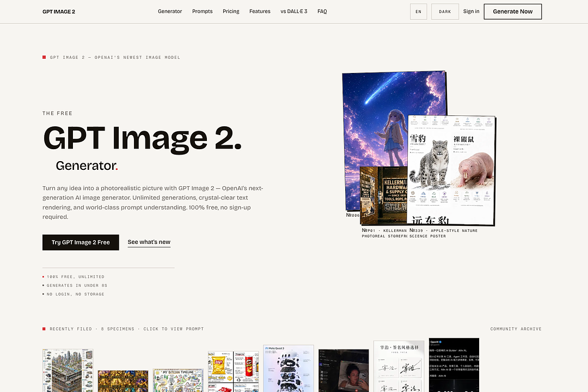The image size is (588, 392).
Task: View the Lay's chips snack thumbnail
Action: tap(233, 372)
